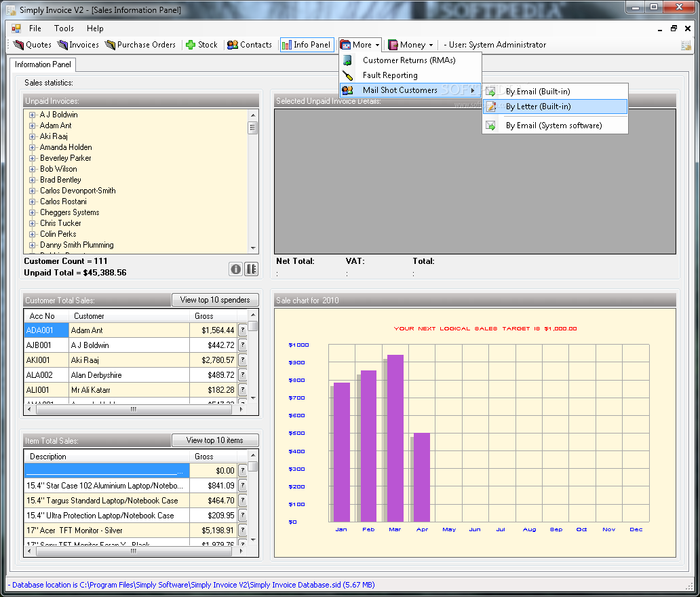
Task: Click the More toolbar calendar icon
Action: (x=345, y=45)
